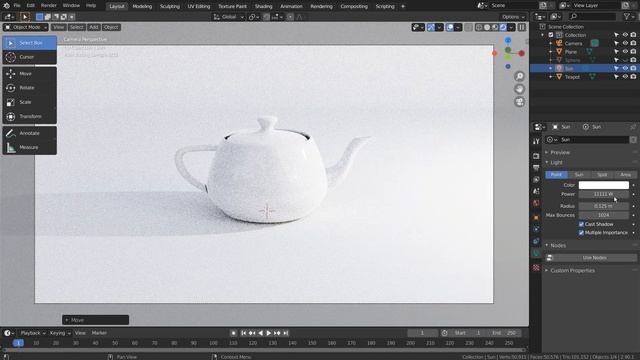Open the File menu

(x=17, y=6)
